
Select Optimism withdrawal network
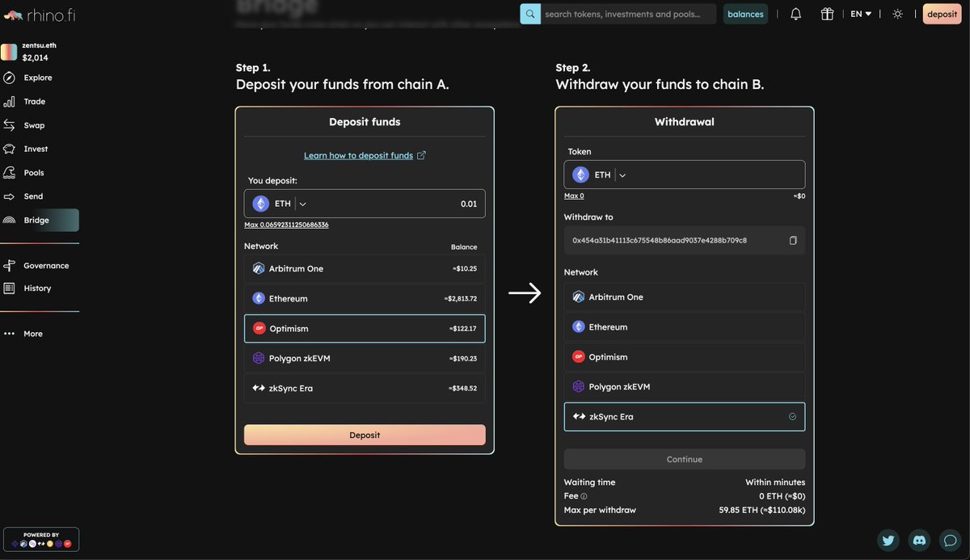click(x=685, y=357)
